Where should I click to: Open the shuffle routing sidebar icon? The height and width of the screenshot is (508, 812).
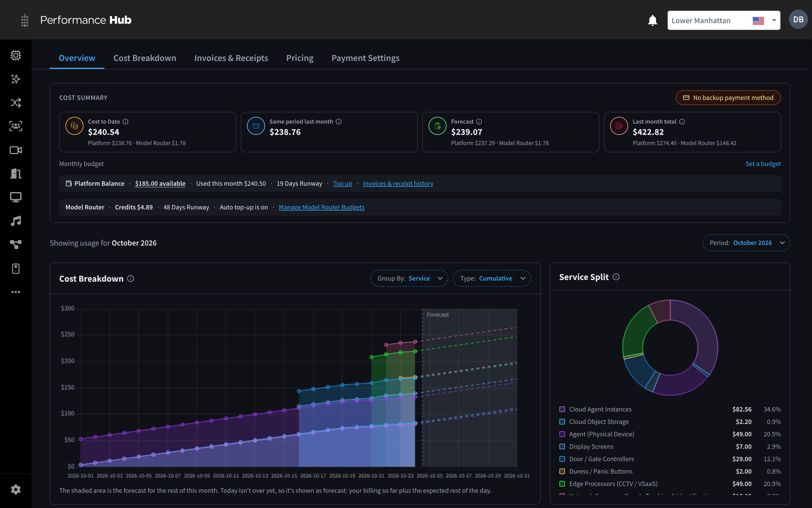point(16,102)
